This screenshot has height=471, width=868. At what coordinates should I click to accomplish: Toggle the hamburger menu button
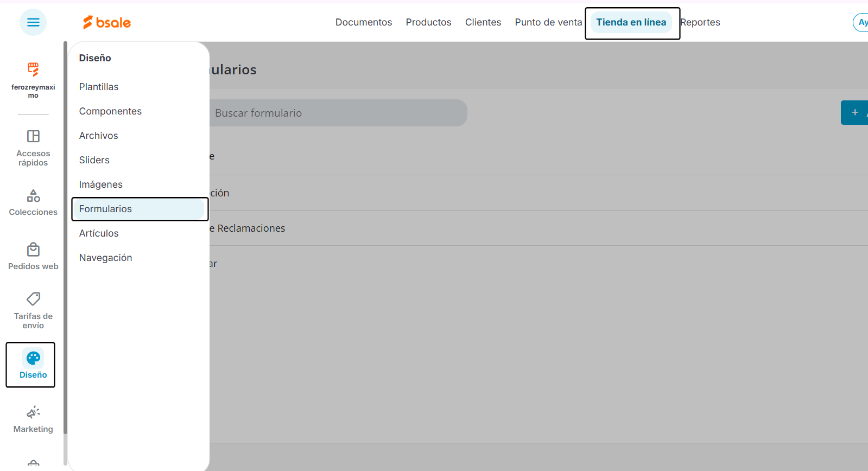pyautogui.click(x=33, y=22)
